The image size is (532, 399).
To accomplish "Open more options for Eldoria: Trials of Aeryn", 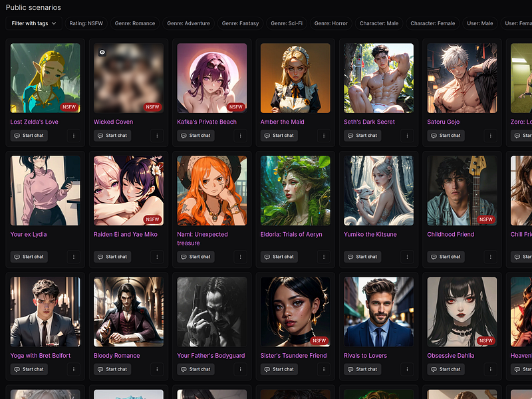I will point(324,257).
